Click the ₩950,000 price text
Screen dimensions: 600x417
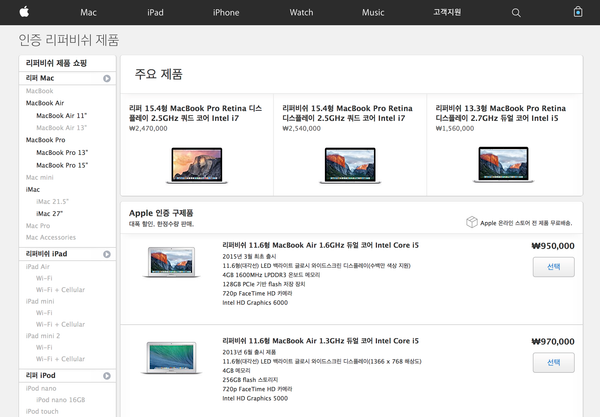tap(553, 246)
